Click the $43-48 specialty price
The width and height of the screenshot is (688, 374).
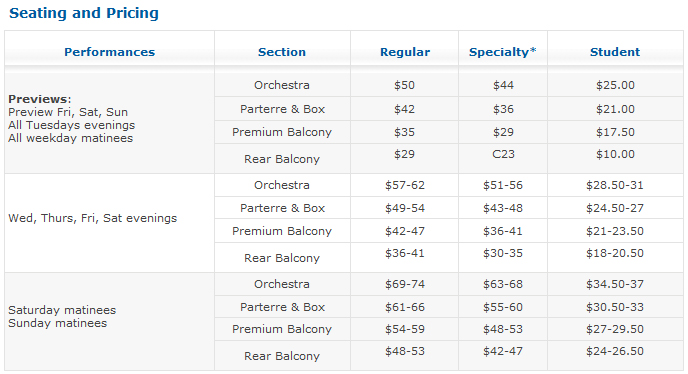[x=503, y=208]
